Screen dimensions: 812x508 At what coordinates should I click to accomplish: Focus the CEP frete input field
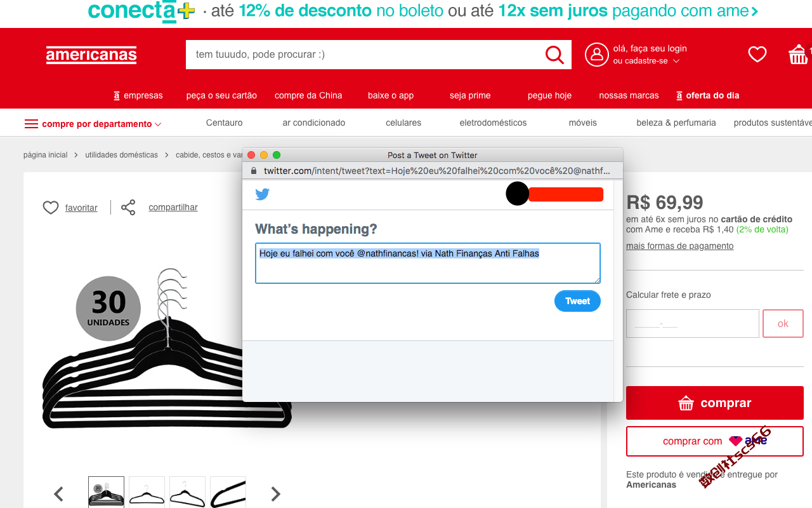(693, 324)
